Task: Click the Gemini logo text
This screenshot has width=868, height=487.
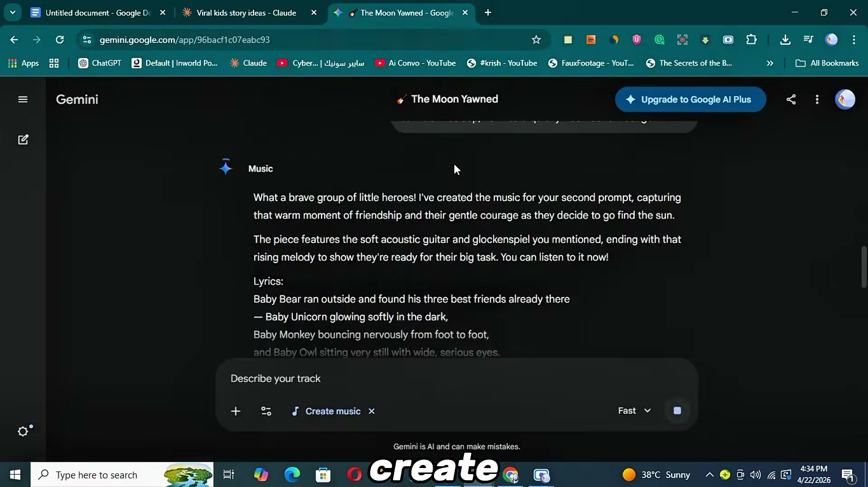Action: click(x=77, y=99)
